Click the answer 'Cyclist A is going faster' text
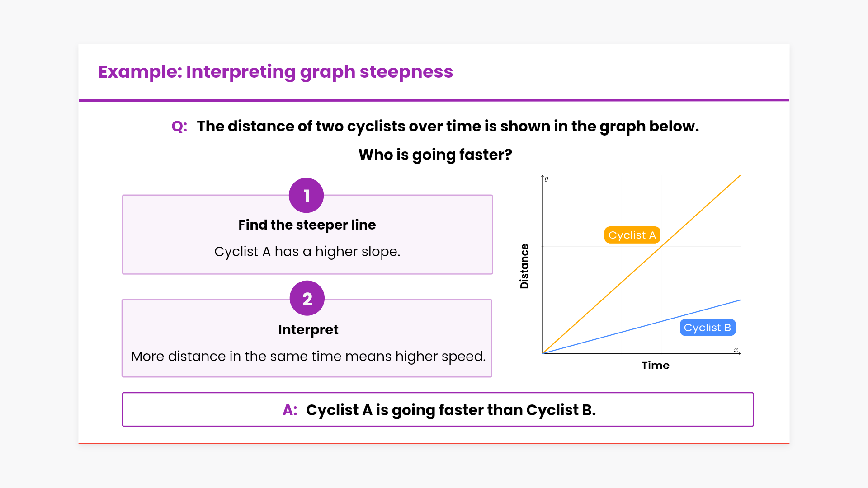Screen dimensions: 868x488 click(451, 410)
